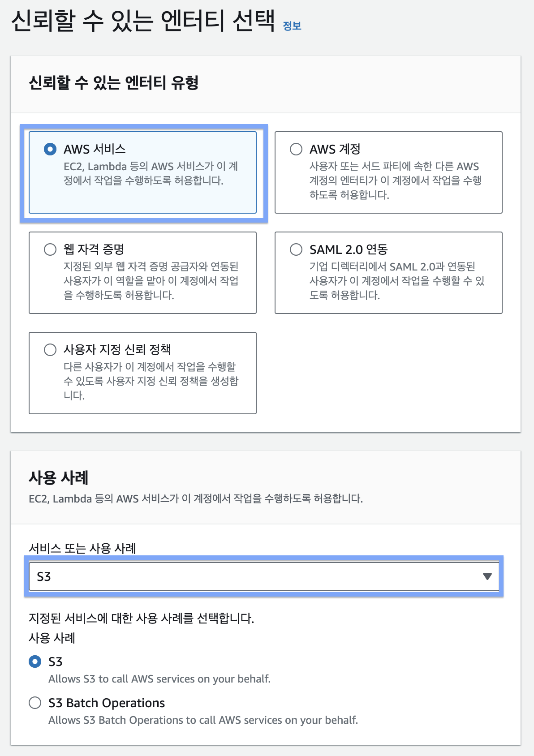
Task: Pick the SAML 2.0 연동 radio button
Action: click(x=296, y=249)
